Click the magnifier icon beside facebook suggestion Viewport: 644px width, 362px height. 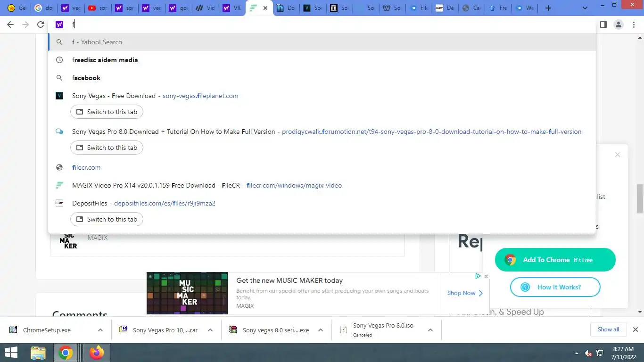(59, 78)
